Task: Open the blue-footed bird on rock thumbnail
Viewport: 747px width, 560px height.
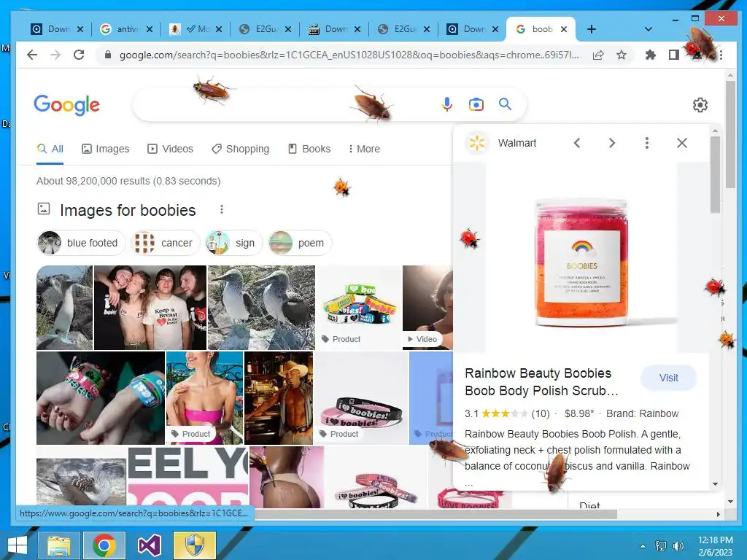Action: click(64, 308)
